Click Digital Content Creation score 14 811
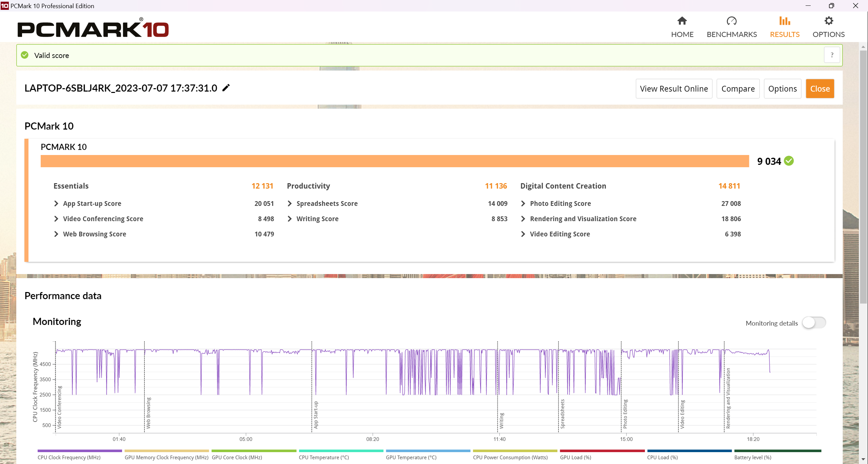 point(729,186)
